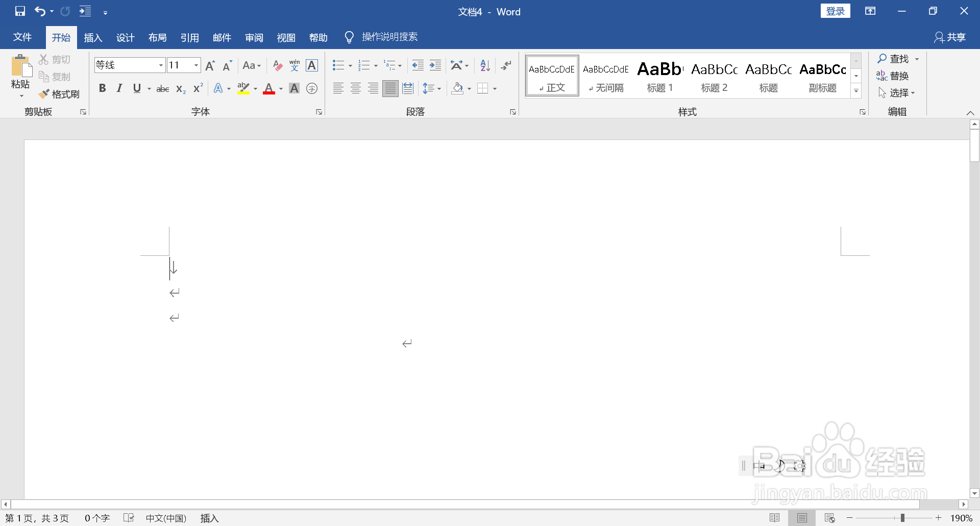Click the Sort (A-Z) icon
Viewport: 980px width, 526px height.
pos(485,65)
